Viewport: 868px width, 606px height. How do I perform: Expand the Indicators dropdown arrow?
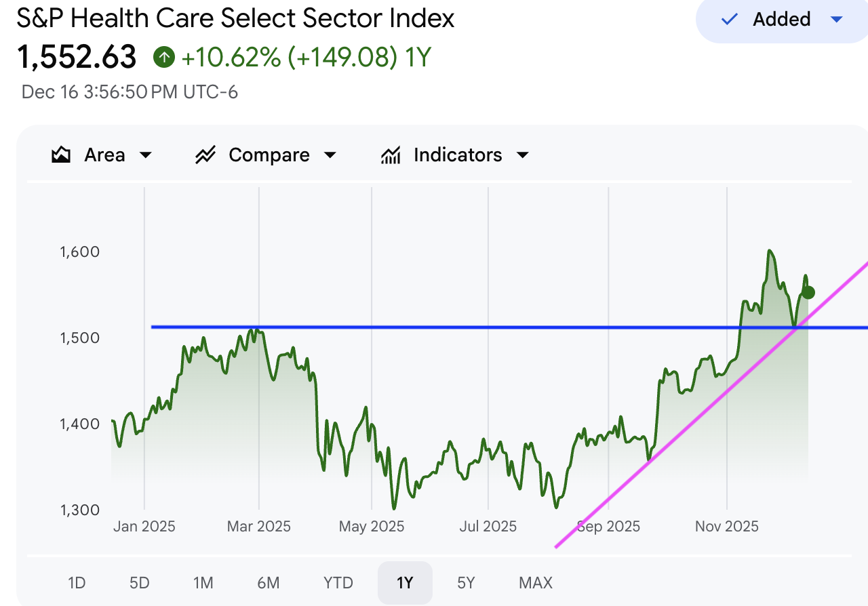[x=522, y=155]
